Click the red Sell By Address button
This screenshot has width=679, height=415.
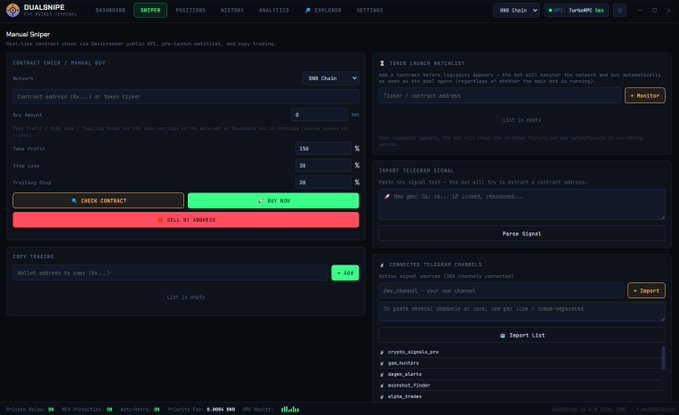tap(186, 220)
